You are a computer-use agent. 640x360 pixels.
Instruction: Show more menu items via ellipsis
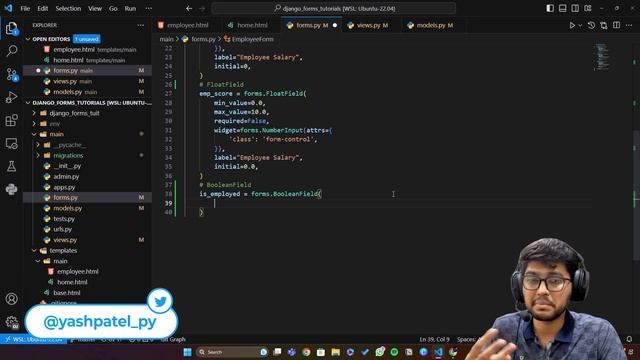click(x=149, y=8)
